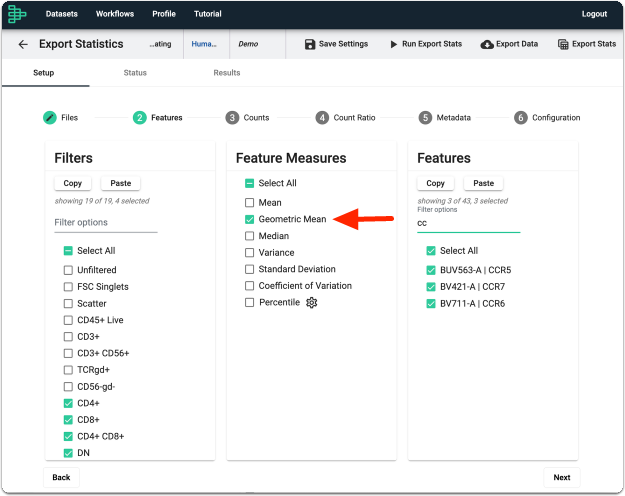Click the Next button
The image size is (625, 496).
tap(562, 478)
